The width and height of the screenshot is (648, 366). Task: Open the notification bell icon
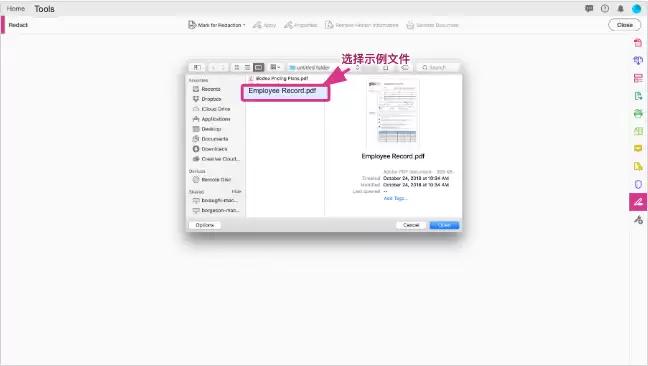tap(620, 8)
